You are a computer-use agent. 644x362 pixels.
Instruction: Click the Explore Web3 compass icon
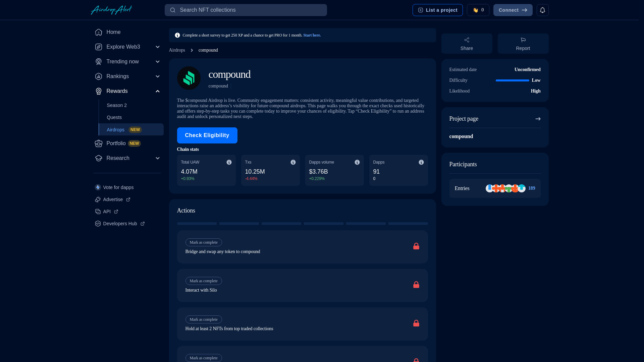click(98, 47)
